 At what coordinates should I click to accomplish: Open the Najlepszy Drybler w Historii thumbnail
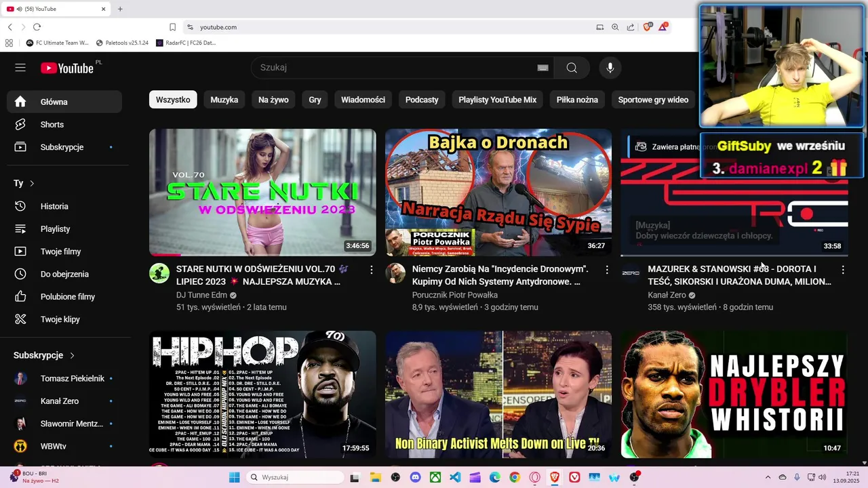point(734,394)
